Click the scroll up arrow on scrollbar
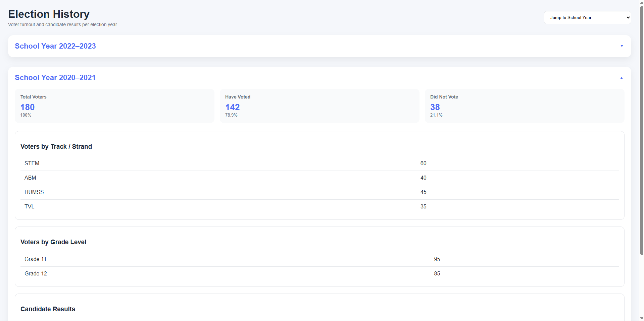The image size is (644, 321). 641,3
